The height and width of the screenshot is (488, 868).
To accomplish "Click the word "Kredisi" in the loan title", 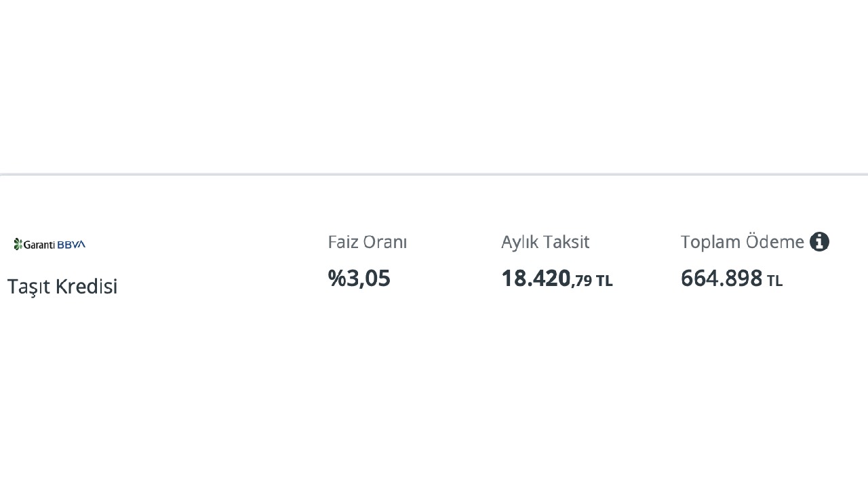I will (86, 286).
